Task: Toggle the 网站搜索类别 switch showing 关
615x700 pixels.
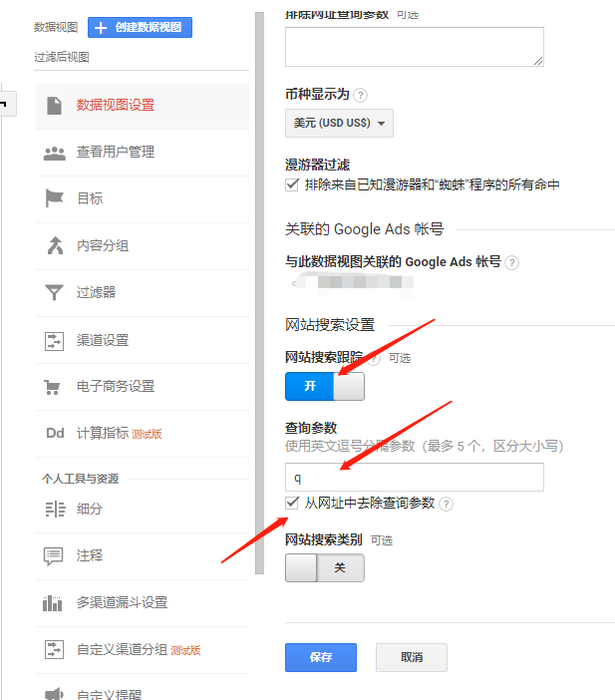Action: 325,567
